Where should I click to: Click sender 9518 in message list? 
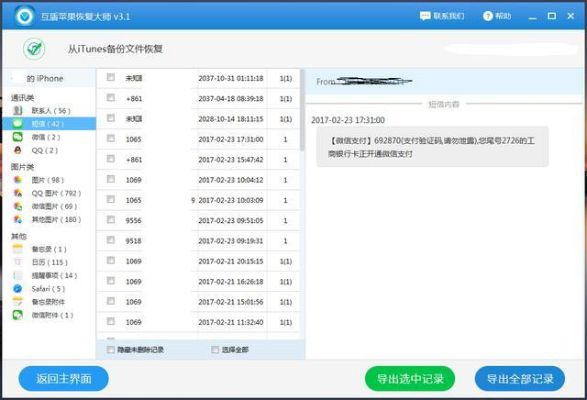tap(133, 241)
